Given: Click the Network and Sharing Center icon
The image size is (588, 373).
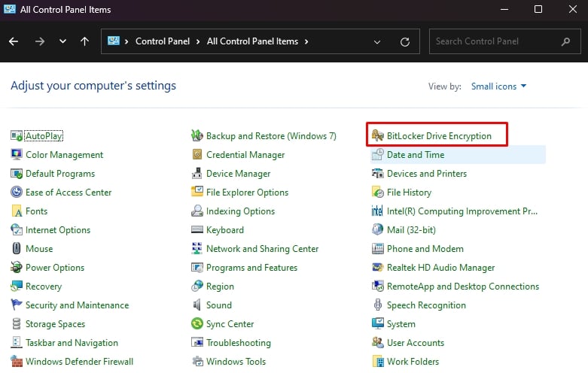Looking at the screenshot, I should [197, 248].
